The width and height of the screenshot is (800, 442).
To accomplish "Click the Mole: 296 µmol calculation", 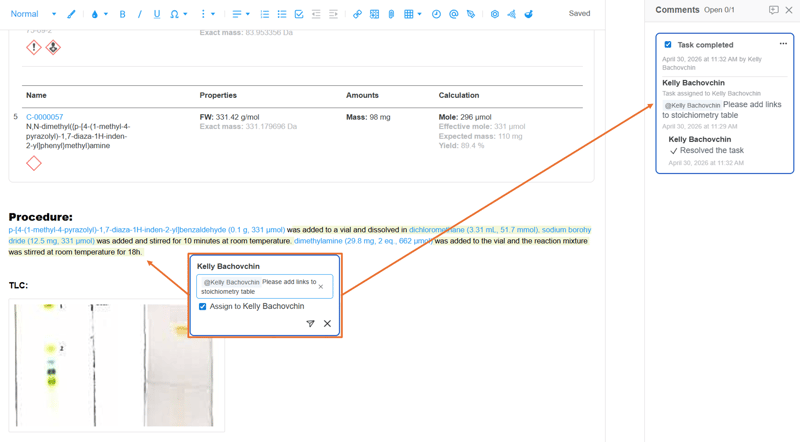I will click(x=465, y=117).
